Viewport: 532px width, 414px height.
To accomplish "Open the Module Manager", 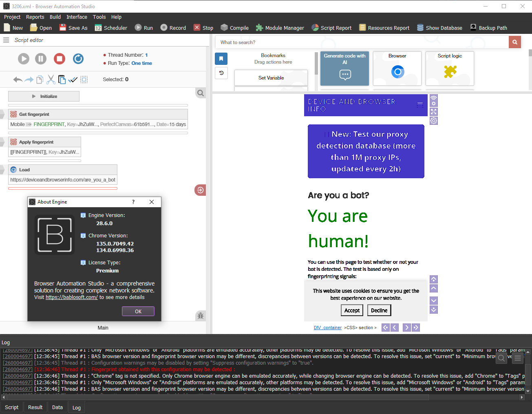I will (x=280, y=28).
